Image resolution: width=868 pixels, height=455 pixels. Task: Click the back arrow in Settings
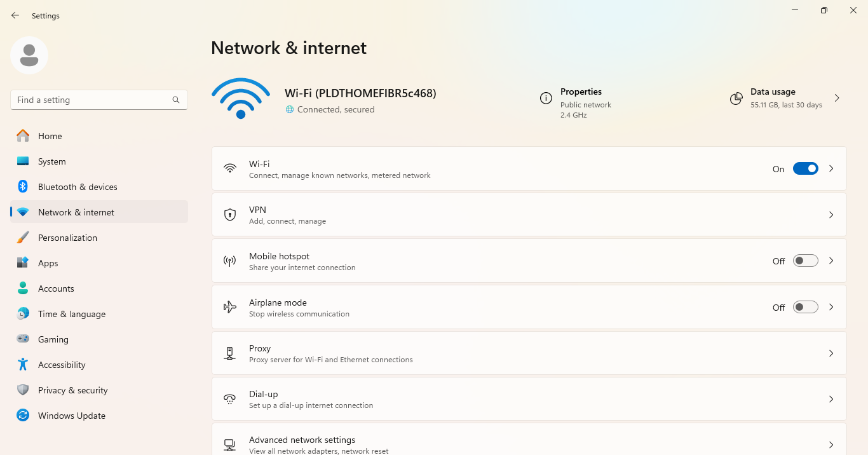point(15,15)
